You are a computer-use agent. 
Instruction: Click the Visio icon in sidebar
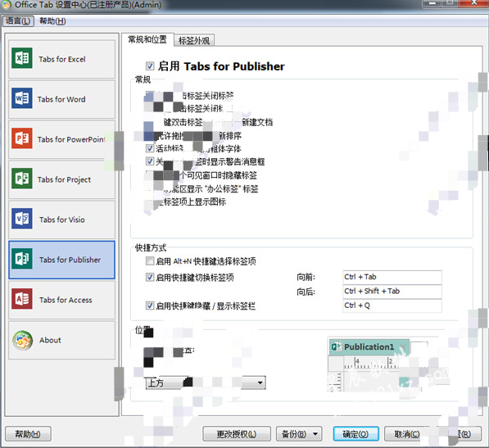(22, 219)
